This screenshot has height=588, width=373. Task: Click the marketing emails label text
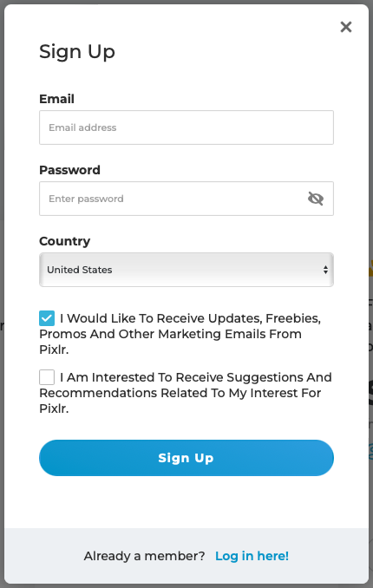[x=180, y=334]
